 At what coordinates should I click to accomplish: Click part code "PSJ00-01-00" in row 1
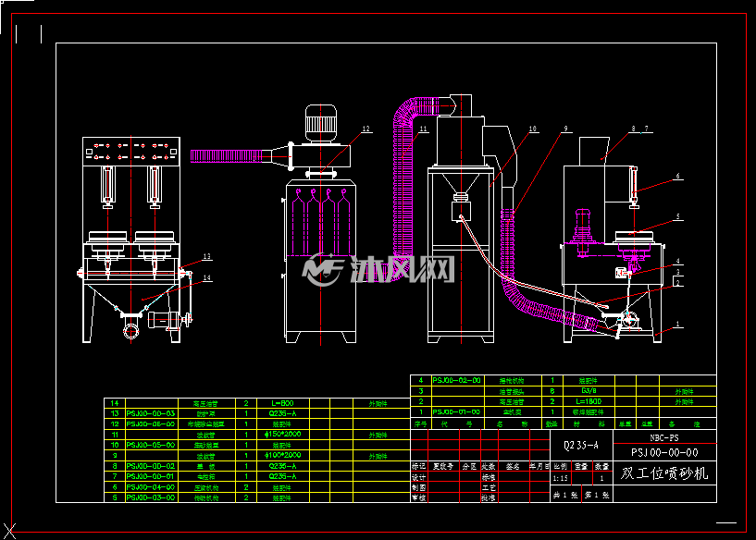(456, 411)
